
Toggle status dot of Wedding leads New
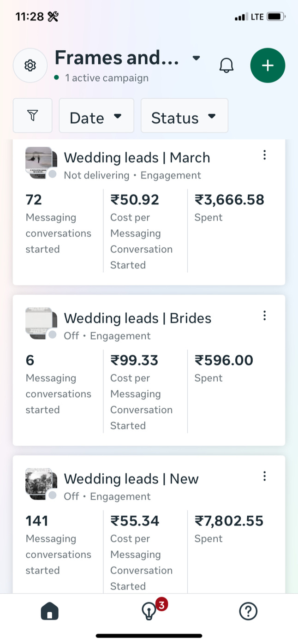[x=53, y=495]
